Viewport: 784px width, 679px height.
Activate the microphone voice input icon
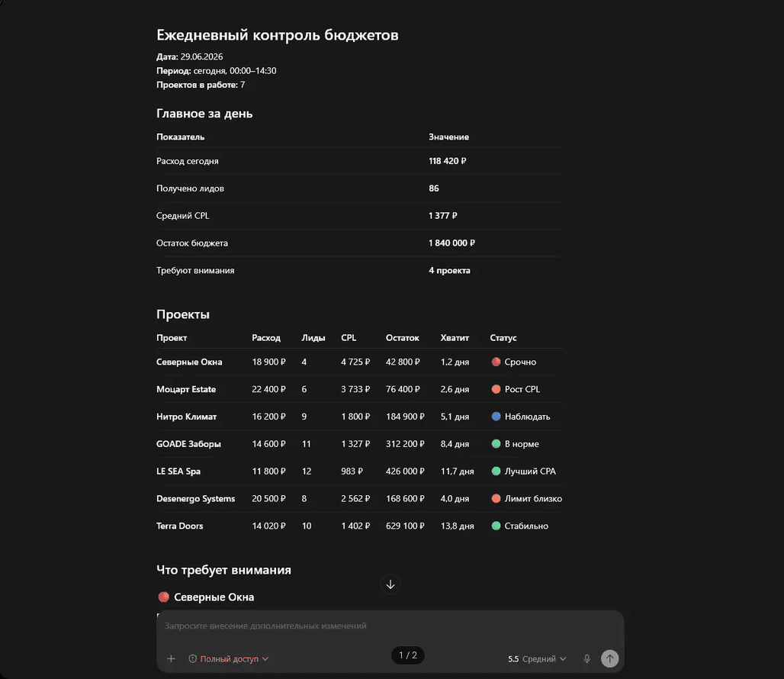(x=587, y=658)
